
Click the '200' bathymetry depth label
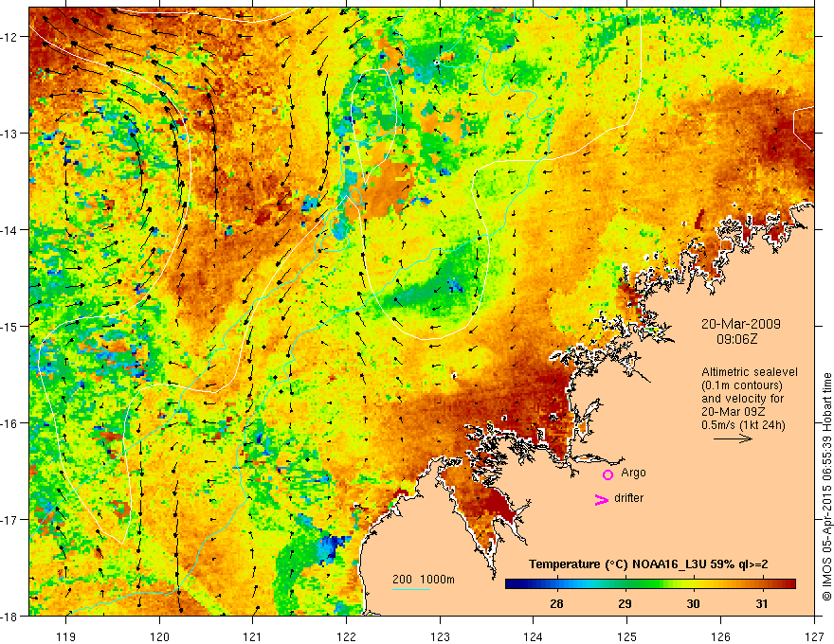click(x=402, y=580)
